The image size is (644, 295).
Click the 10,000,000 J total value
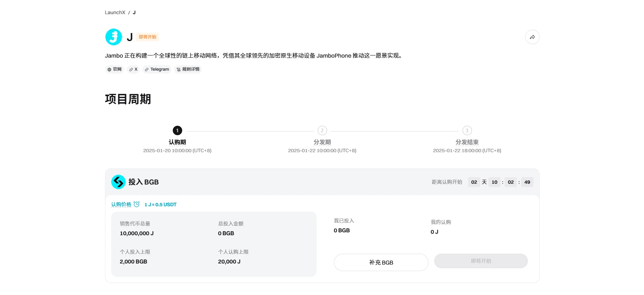click(137, 233)
